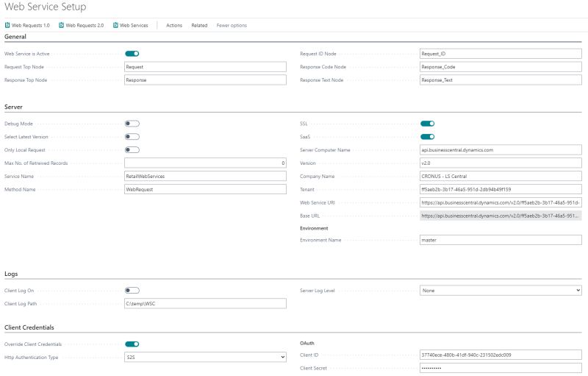Open the Actions menu
The image size is (588, 376).
point(174,25)
